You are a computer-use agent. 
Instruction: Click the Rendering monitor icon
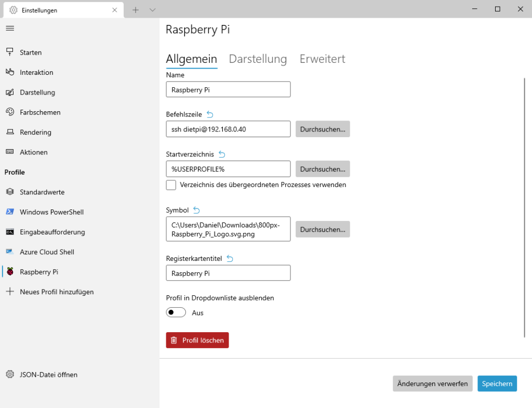(x=10, y=131)
